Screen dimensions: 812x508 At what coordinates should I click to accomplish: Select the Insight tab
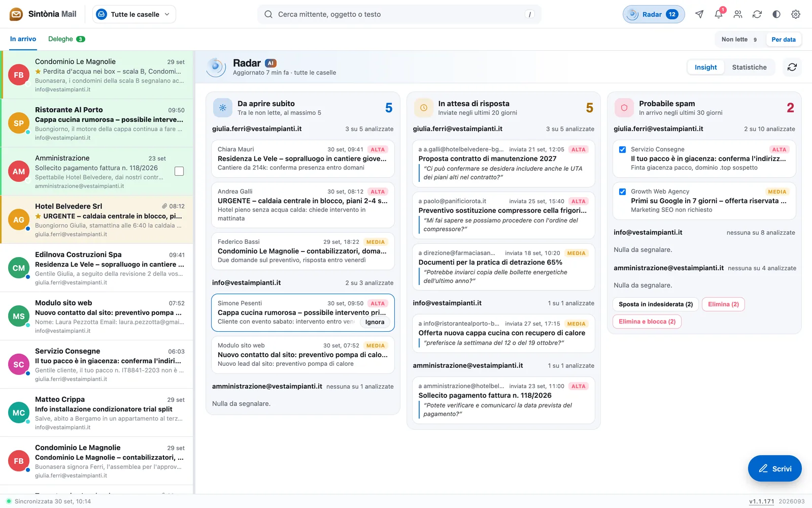[705, 67]
